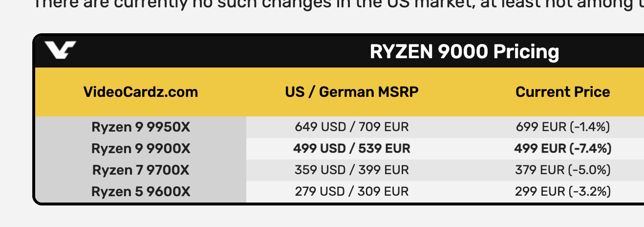Viewport: 644px width, 227px height.
Task: Select the VideoCardz.com column header
Action: pyautogui.click(x=141, y=92)
